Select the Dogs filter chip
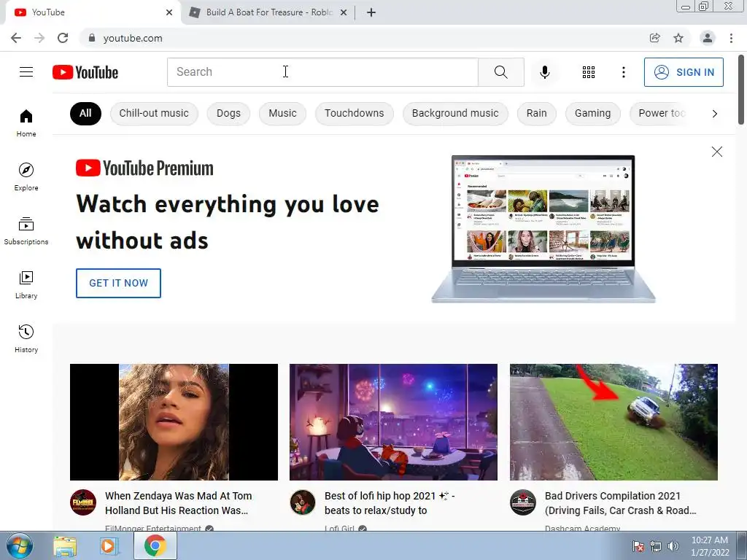Screen dimensions: 747x560 (228, 113)
